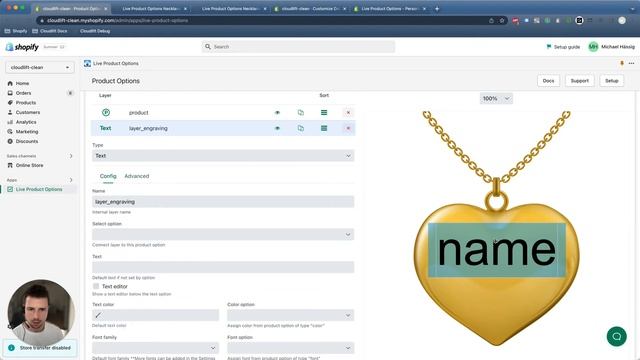
Task: Open Products in sidebar
Action: (x=26, y=102)
